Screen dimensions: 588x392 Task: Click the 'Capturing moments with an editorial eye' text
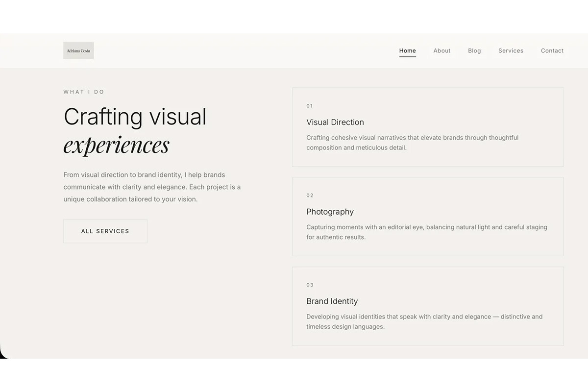click(x=427, y=232)
